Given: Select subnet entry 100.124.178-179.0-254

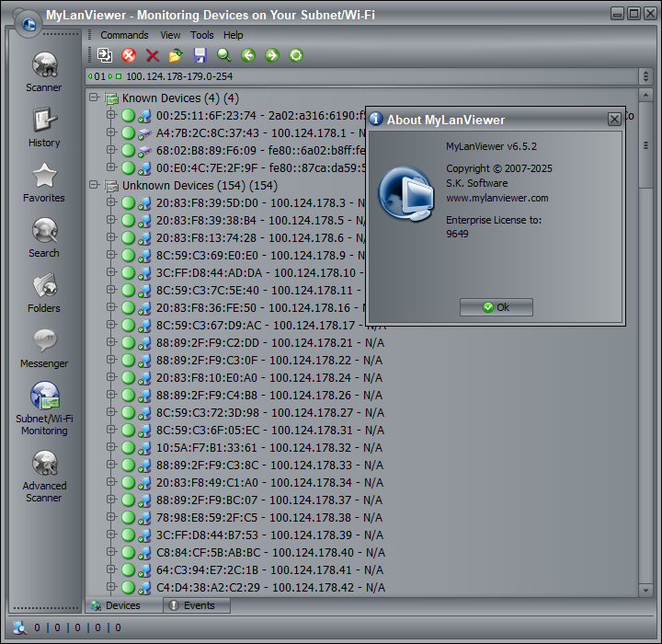Looking at the screenshot, I should pos(179,76).
